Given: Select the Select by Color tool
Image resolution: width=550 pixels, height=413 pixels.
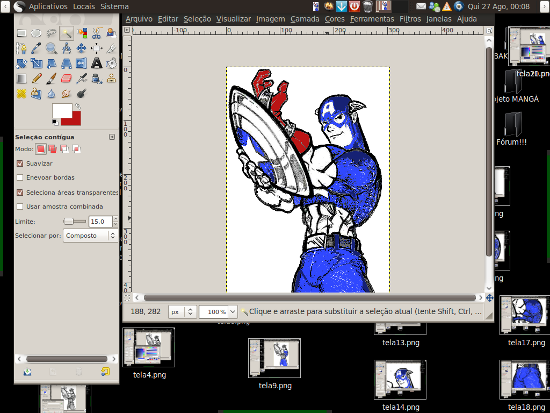Looking at the screenshot, I should coord(82,33).
